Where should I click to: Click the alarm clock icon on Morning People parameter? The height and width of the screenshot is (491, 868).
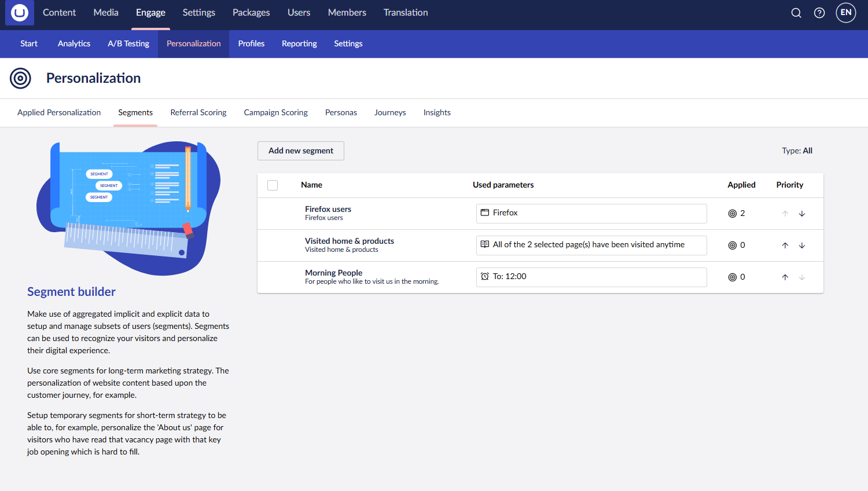click(485, 276)
